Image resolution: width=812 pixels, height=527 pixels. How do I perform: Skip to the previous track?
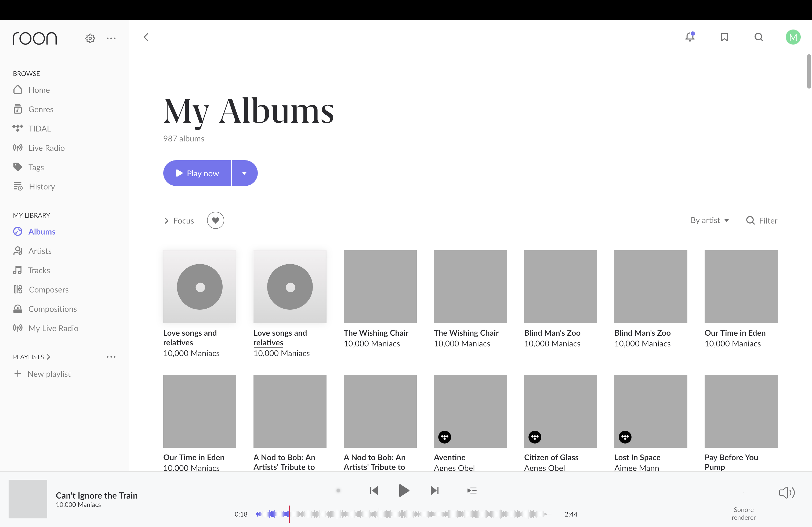pyautogui.click(x=374, y=491)
